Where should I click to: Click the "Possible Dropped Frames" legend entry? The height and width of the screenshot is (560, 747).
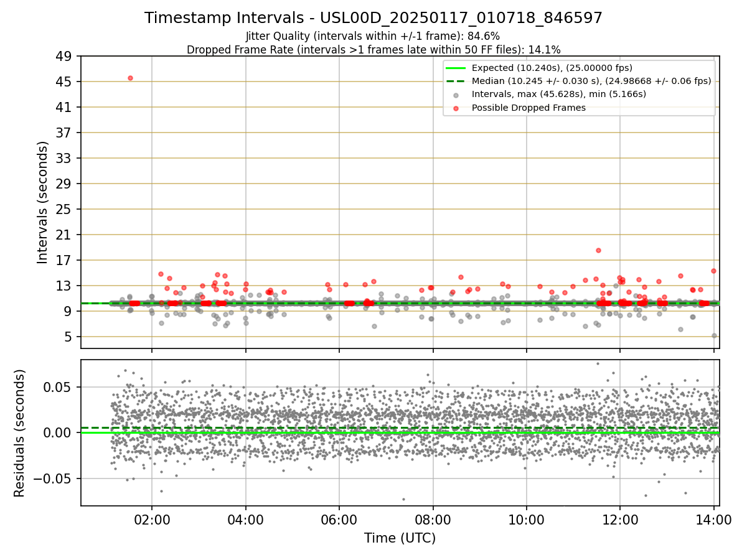529,108
